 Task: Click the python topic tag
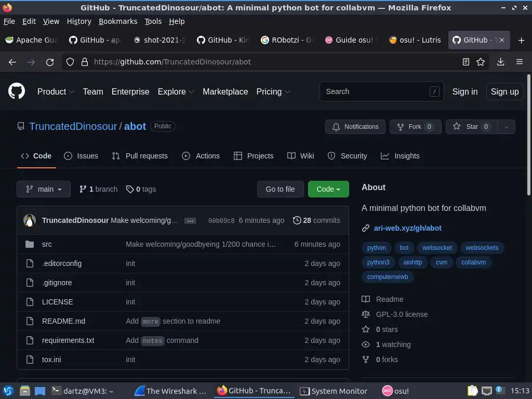click(376, 248)
